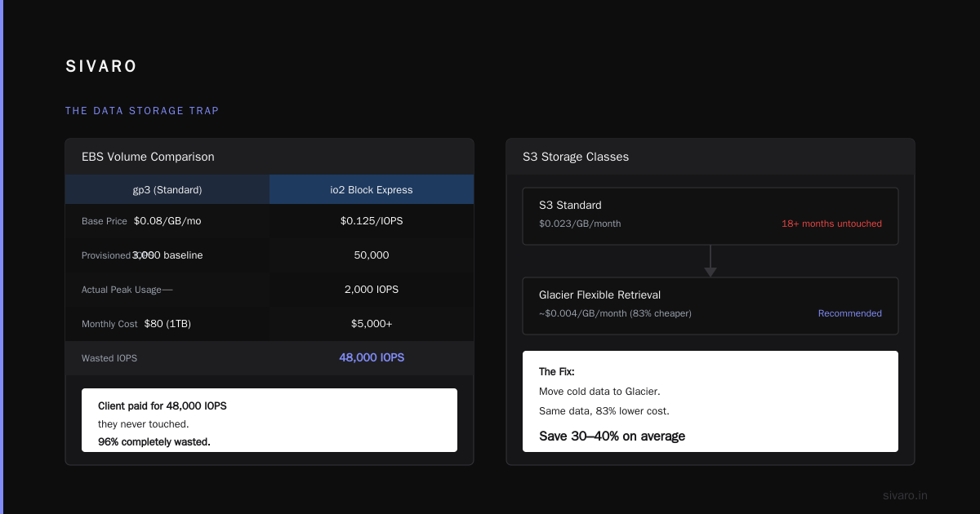
Task: Open the sivaro.in link
Action: [x=905, y=495]
